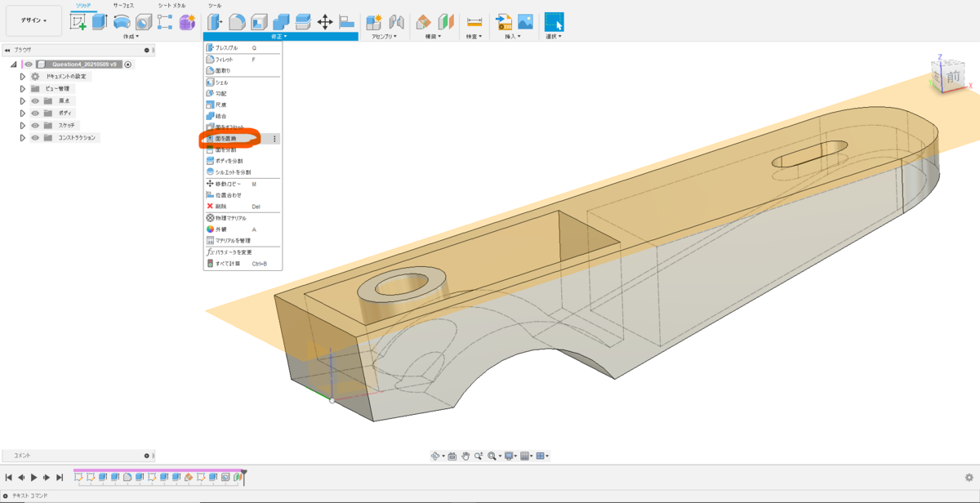Select the Create Sketch tool icon
This screenshot has width=980, height=503.
coord(78,22)
